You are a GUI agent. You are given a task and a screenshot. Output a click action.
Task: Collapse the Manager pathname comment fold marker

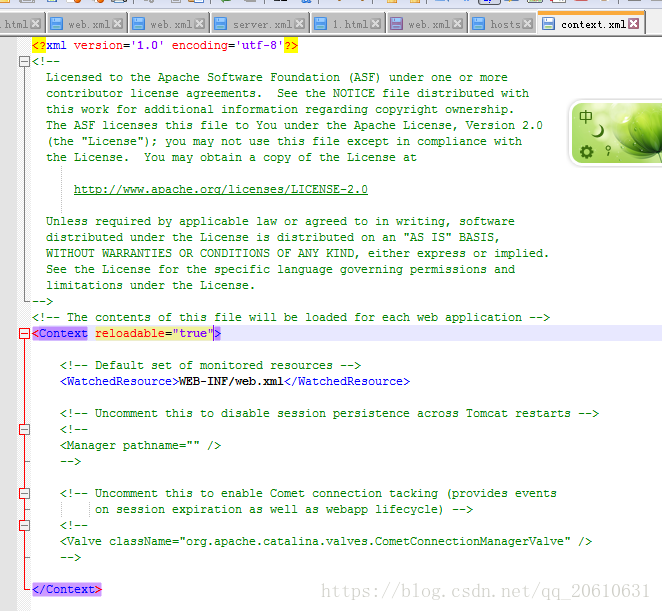click(x=24, y=429)
